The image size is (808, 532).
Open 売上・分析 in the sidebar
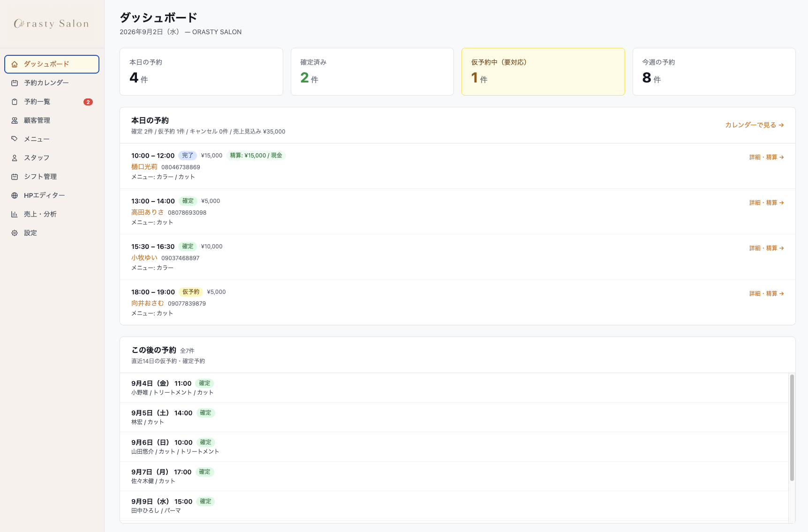[x=52, y=214]
